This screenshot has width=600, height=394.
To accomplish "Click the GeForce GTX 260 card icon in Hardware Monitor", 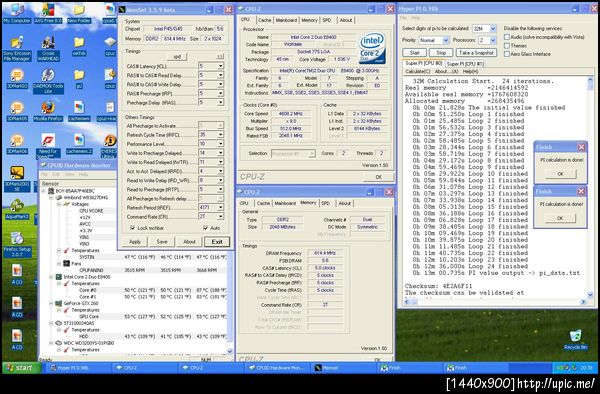I will (x=59, y=303).
